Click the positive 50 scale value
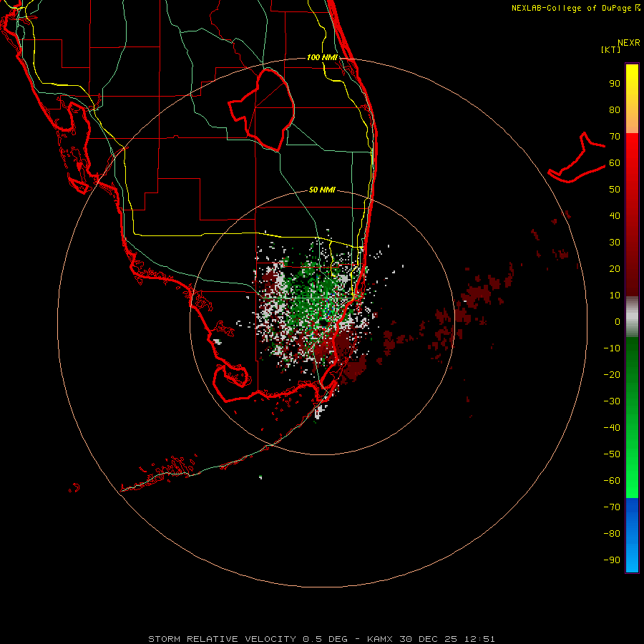 pyautogui.click(x=615, y=190)
